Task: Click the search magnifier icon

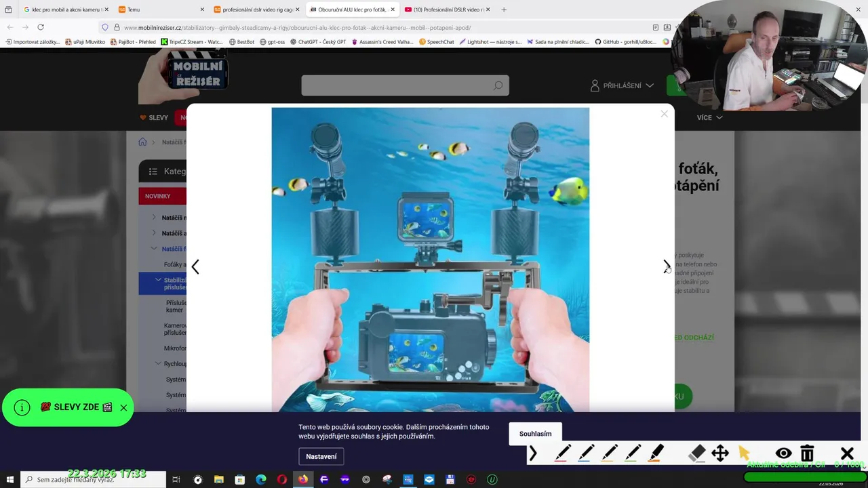Action: (x=498, y=85)
